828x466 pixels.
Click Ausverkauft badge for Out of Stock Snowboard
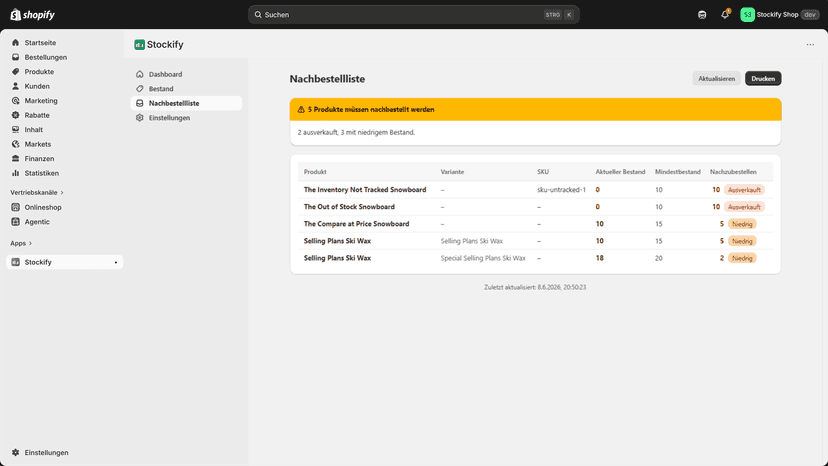744,207
